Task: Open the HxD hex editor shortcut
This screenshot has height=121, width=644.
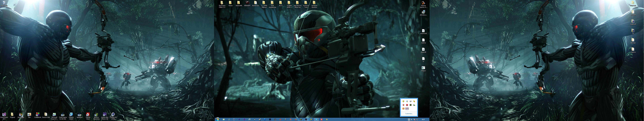Action: pyautogui.click(x=29, y=115)
